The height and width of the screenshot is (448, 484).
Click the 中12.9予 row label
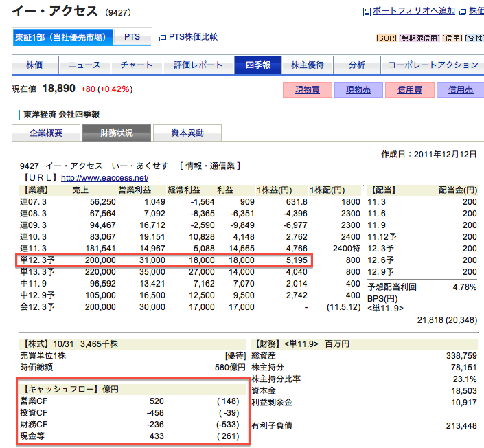(x=37, y=295)
